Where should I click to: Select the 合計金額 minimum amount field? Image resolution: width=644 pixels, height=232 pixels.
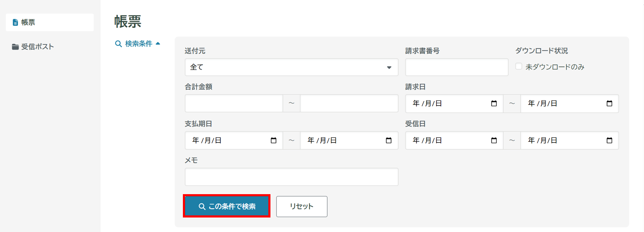coord(234,103)
